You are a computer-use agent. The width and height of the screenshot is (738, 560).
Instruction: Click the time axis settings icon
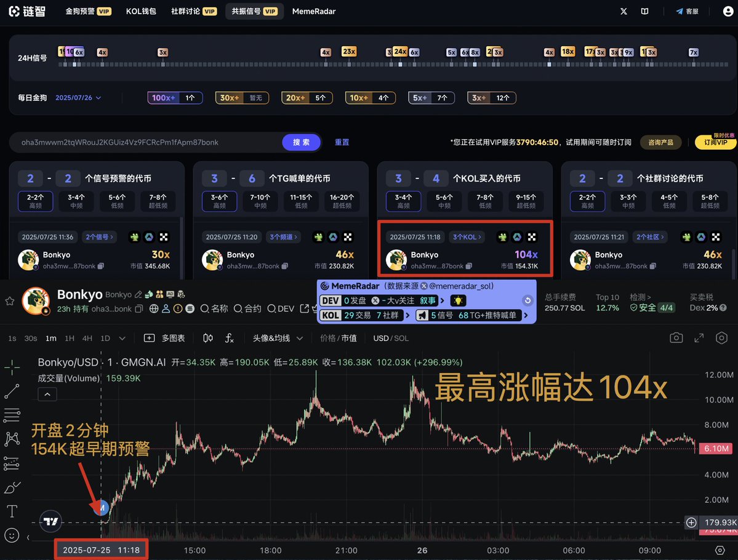pyautogui.click(x=720, y=550)
